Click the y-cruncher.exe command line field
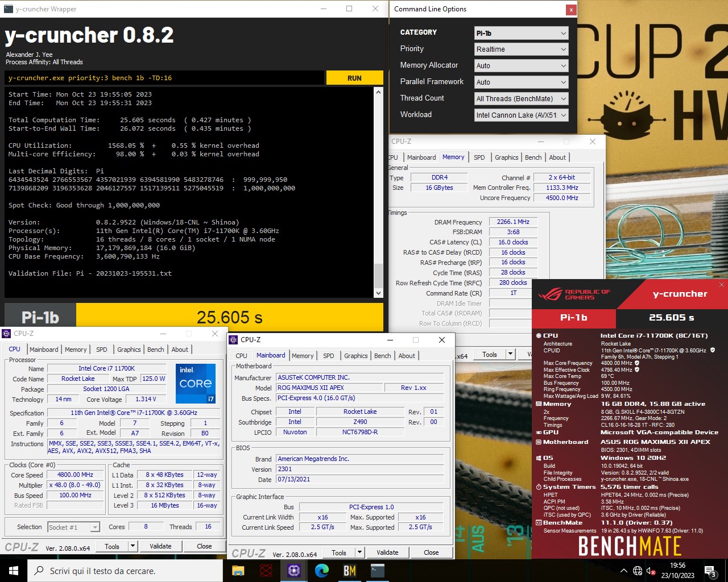Screen dimensions: 728x582 (165, 78)
